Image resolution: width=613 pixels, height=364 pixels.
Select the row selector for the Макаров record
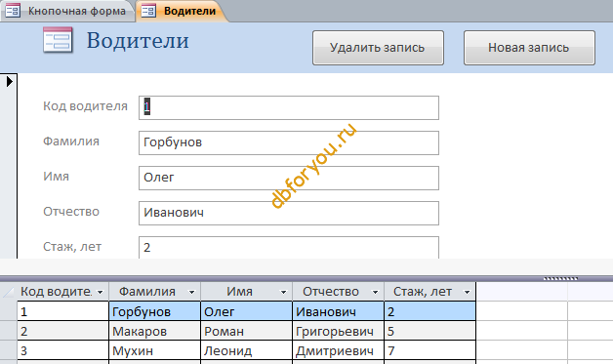(x=9, y=331)
